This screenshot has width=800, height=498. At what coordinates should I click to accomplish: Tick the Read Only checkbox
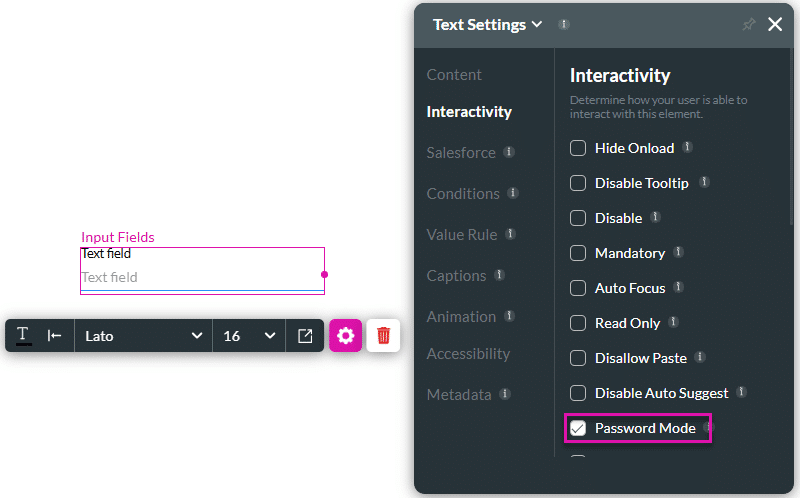click(578, 323)
